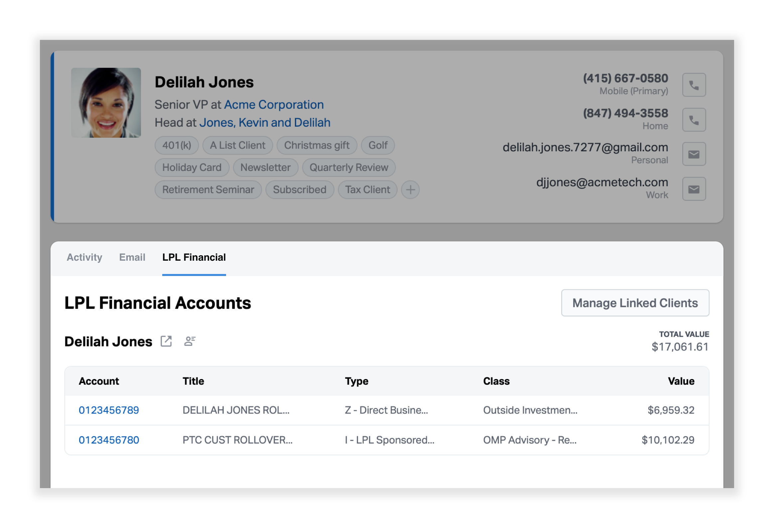Select the 401(k) tag on Delilah Jones
Image resolution: width=774 pixels, height=532 pixels.
[x=177, y=145]
